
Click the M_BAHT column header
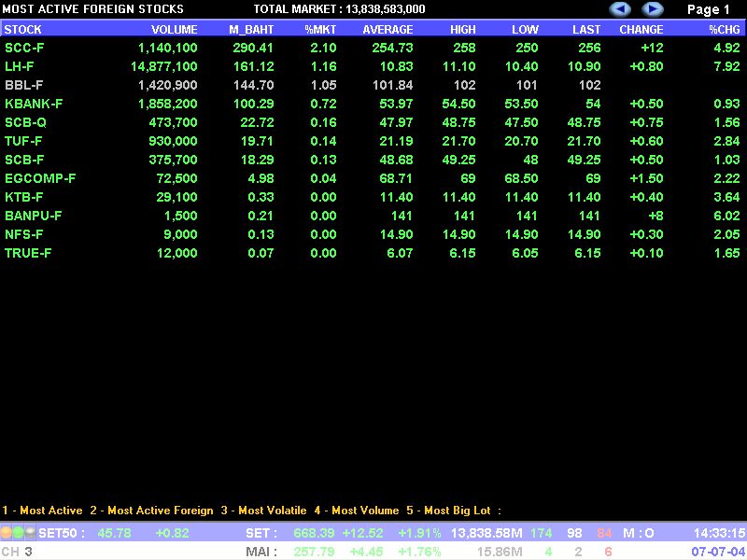(251, 30)
